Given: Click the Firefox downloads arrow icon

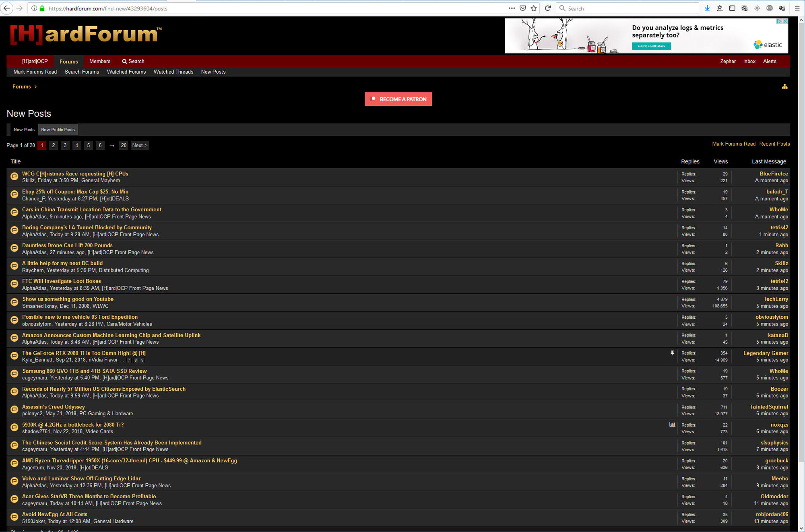Looking at the screenshot, I should coord(707,8).
